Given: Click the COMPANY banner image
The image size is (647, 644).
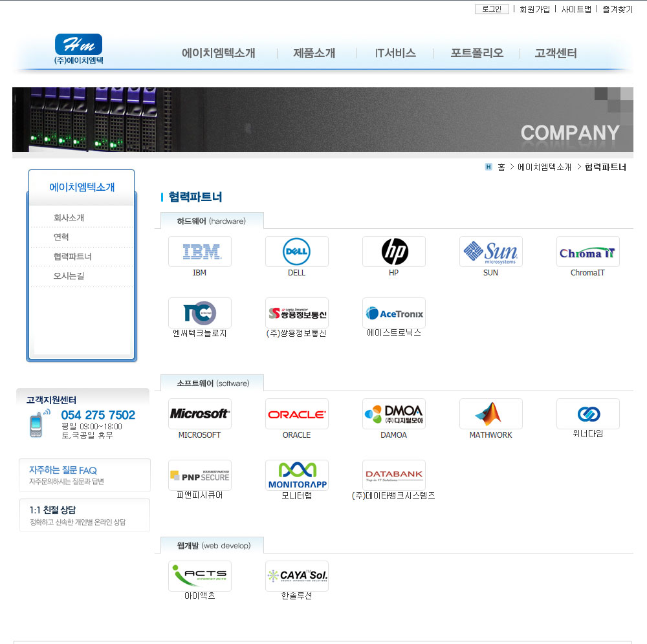Looking at the screenshot, I should click(323, 120).
